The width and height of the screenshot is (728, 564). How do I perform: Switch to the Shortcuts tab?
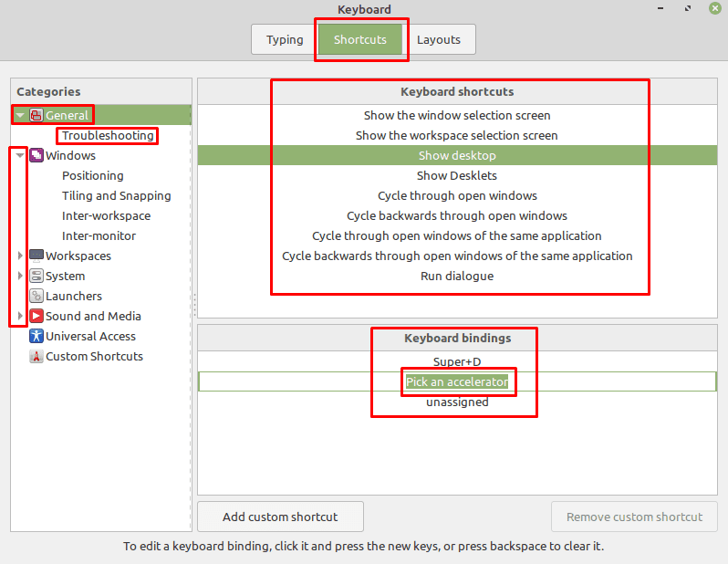360,39
